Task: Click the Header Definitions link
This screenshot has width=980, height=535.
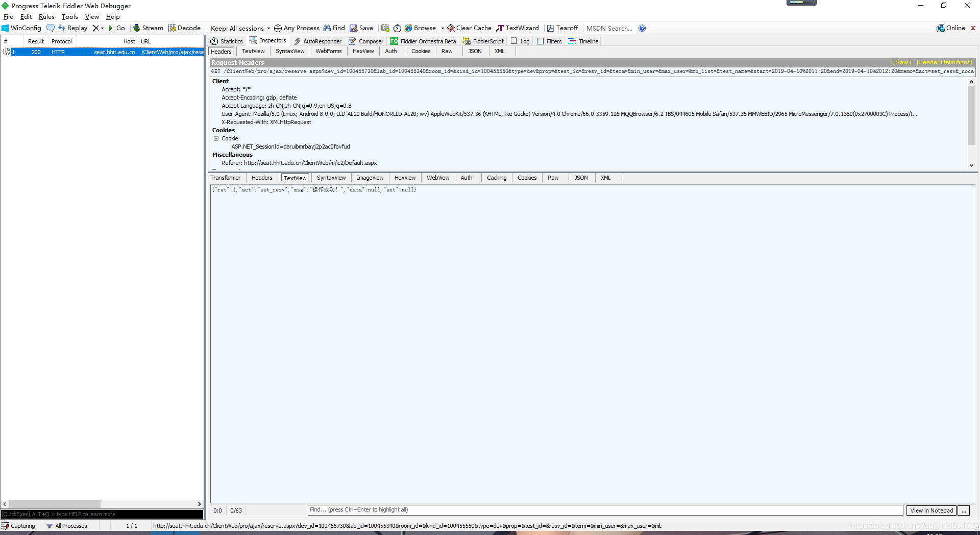Action: pyautogui.click(x=944, y=62)
